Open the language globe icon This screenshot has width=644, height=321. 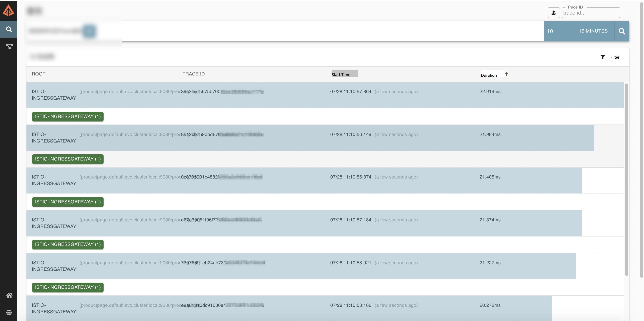pos(9,312)
